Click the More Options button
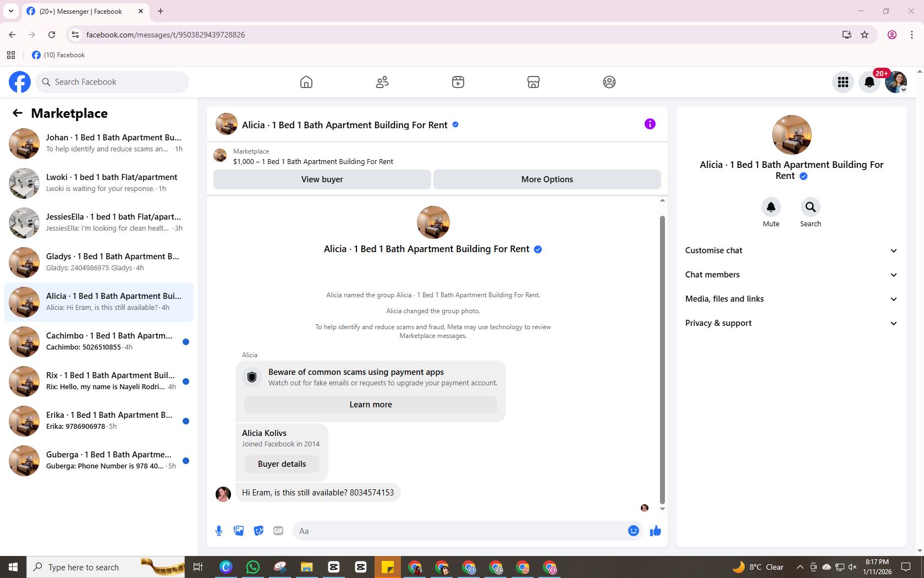This screenshot has height=578, width=924. pyautogui.click(x=547, y=179)
